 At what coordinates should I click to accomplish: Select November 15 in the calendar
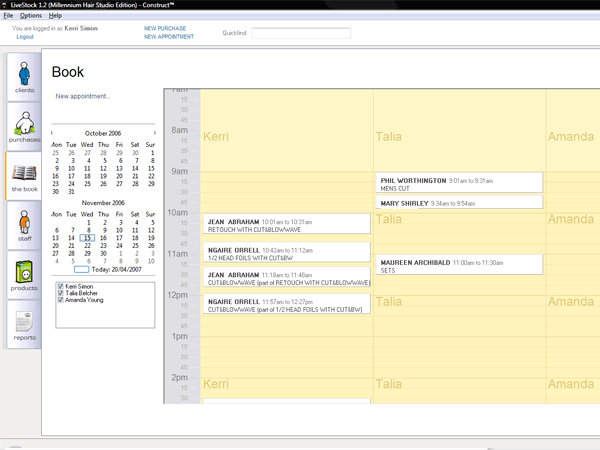[x=87, y=238]
